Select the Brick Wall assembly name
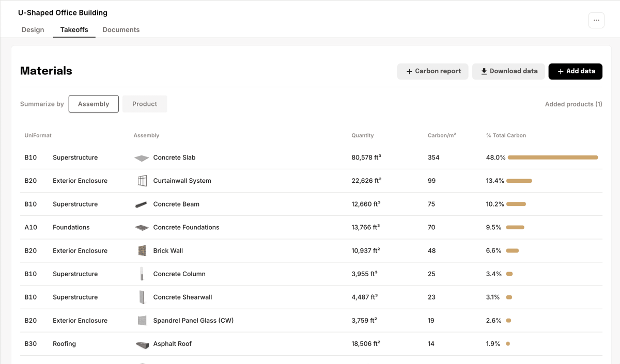The image size is (620, 364). pyautogui.click(x=168, y=250)
